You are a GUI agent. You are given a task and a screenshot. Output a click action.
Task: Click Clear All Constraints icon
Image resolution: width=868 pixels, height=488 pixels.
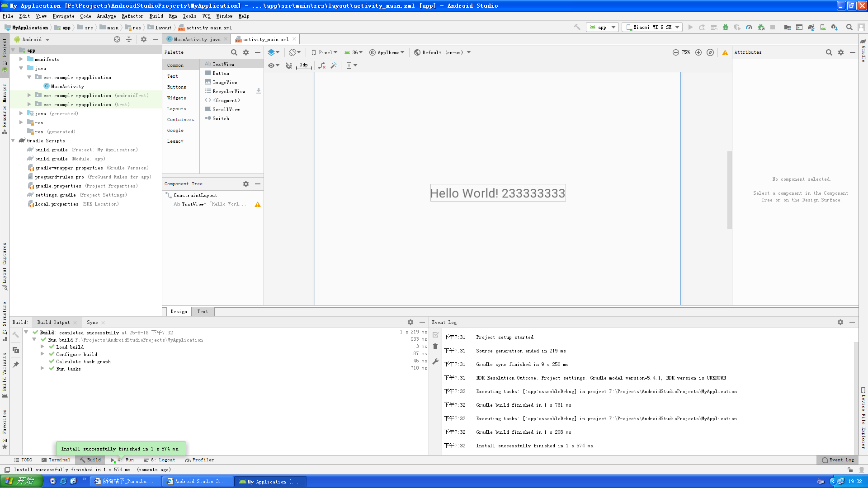tap(322, 66)
